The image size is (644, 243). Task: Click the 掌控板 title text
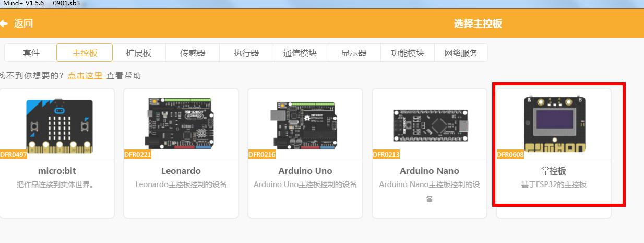tap(554, 171)
